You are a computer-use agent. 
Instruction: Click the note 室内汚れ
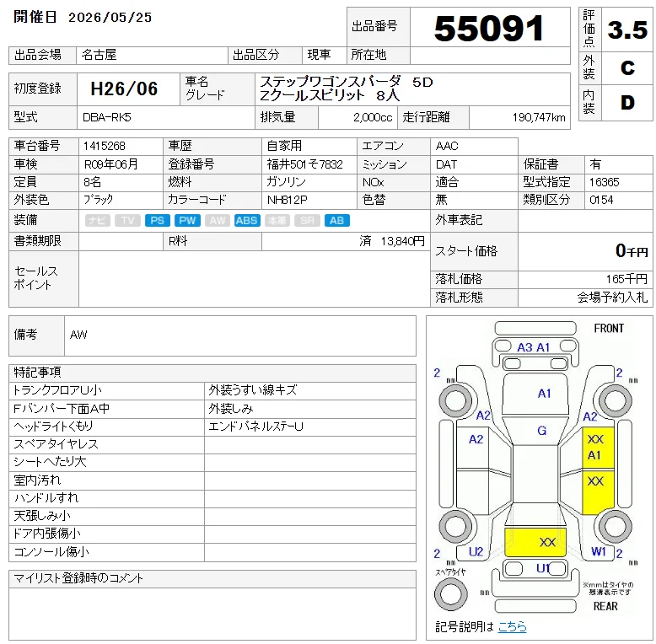[x=37, y=480]
